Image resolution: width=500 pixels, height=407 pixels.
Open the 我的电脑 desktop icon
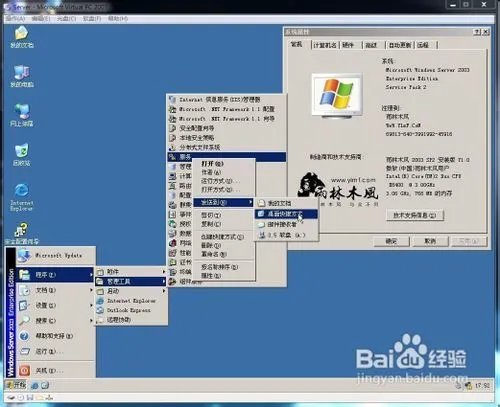point(22,76)
